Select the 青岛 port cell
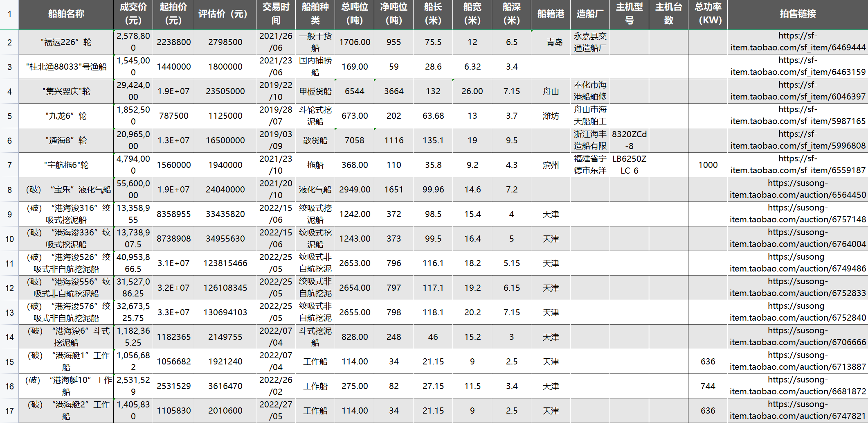Screen dimensions: 868x423 click(x=551, y=42)
